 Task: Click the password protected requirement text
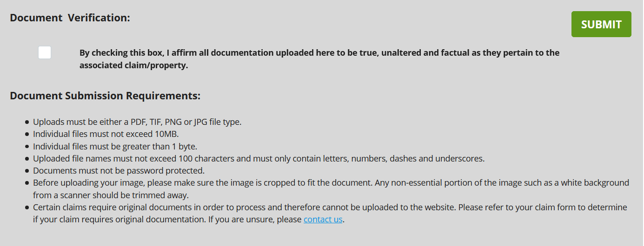coord(119,170)
